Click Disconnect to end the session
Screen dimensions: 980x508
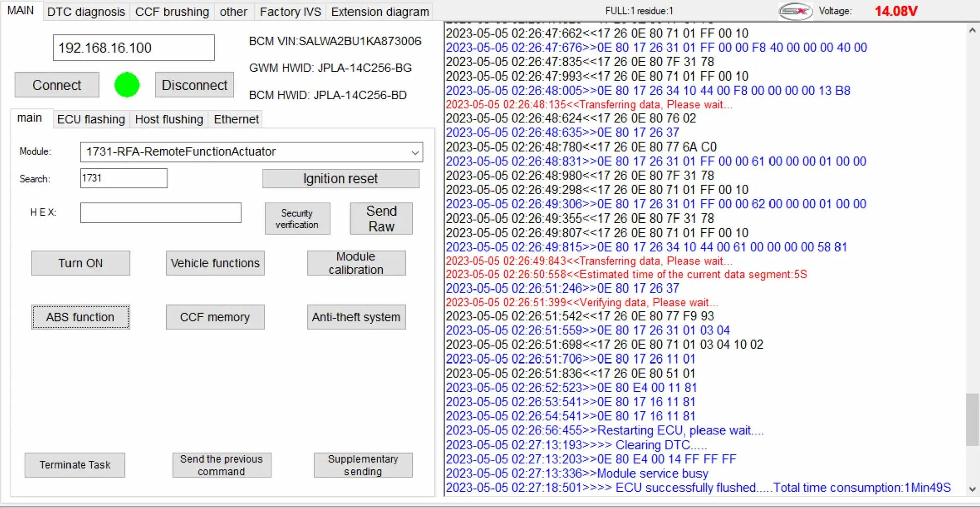point(194,85)
